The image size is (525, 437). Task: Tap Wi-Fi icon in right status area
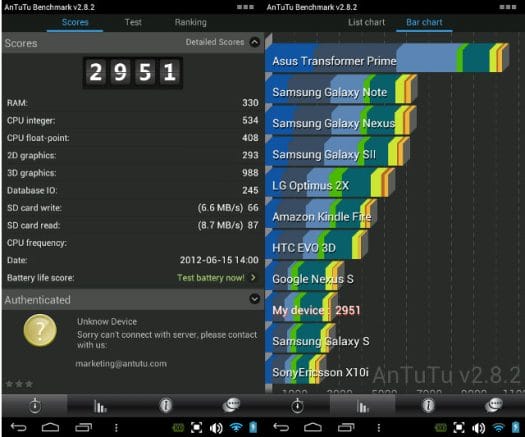coord(499,427)
